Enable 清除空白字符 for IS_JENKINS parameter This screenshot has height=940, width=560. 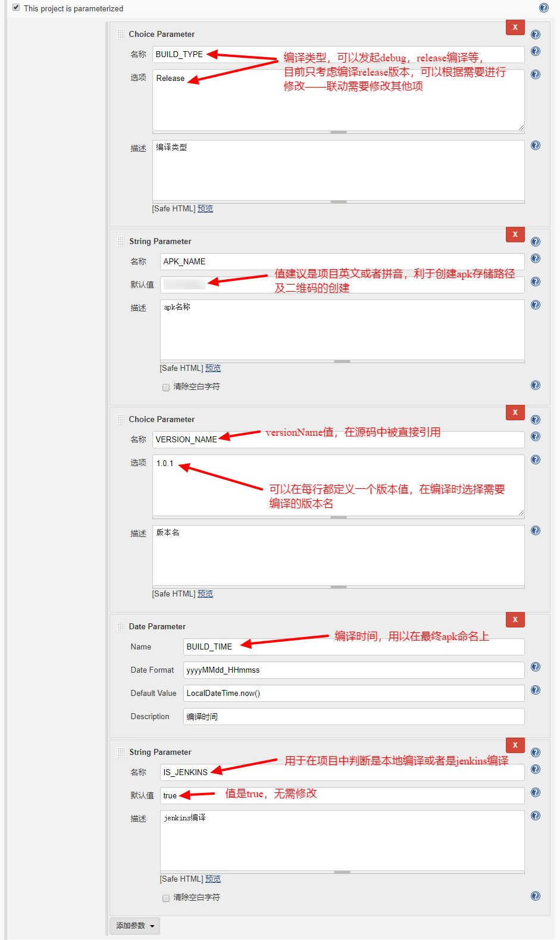pyautogui.click(x=166, y=898)
